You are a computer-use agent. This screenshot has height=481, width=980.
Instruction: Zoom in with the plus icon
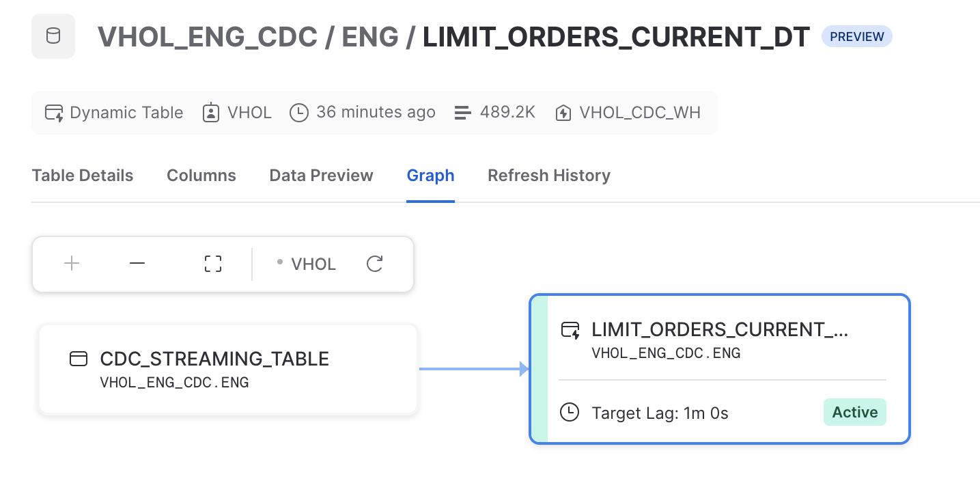point(72,264)
